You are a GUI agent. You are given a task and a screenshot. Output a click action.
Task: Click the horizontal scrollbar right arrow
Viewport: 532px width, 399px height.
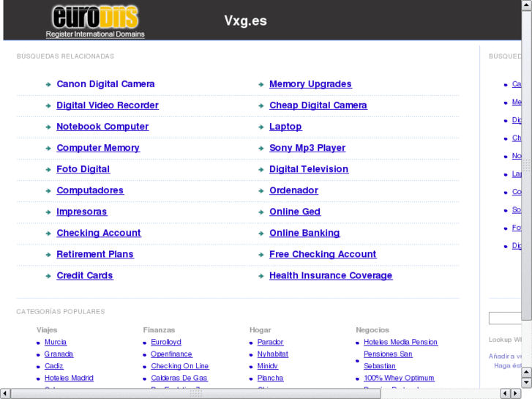coord(516,394)
